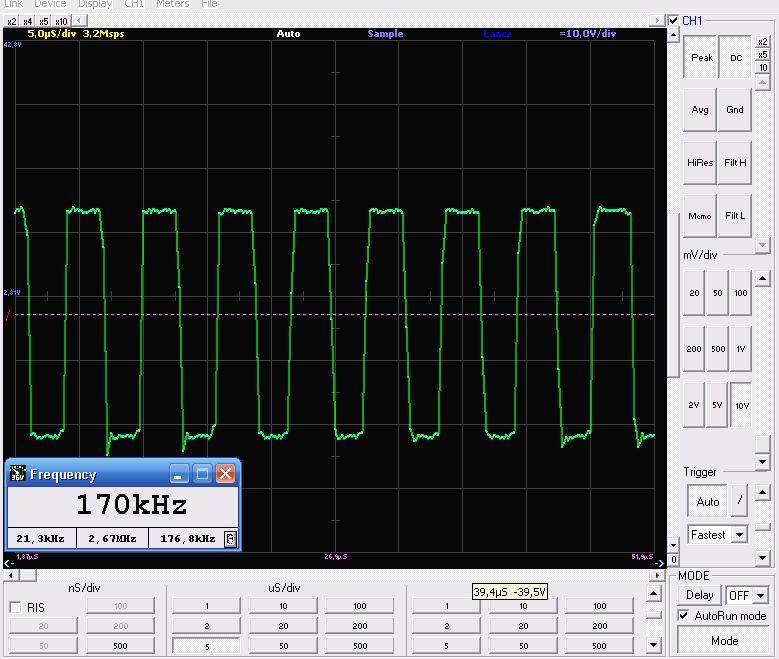The width and height of the screenshot is (779, 659).
Task: Open the Display menu
Action: click(95, 4)
